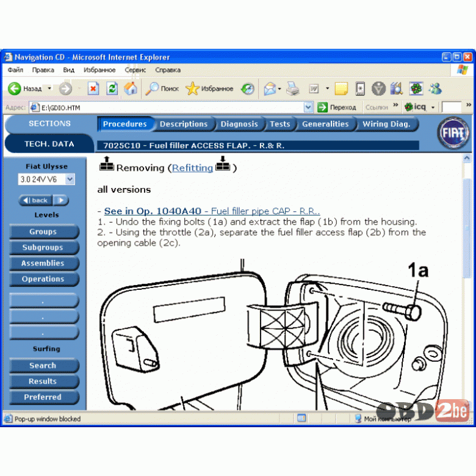
Task: Open the Вид menu
Action: coord(69,70)
